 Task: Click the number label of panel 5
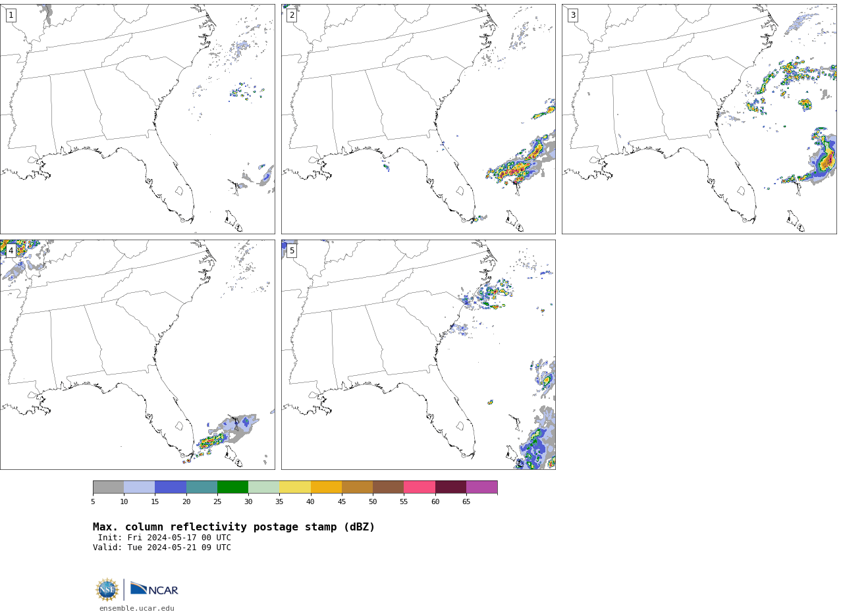[x=292, y=251]
